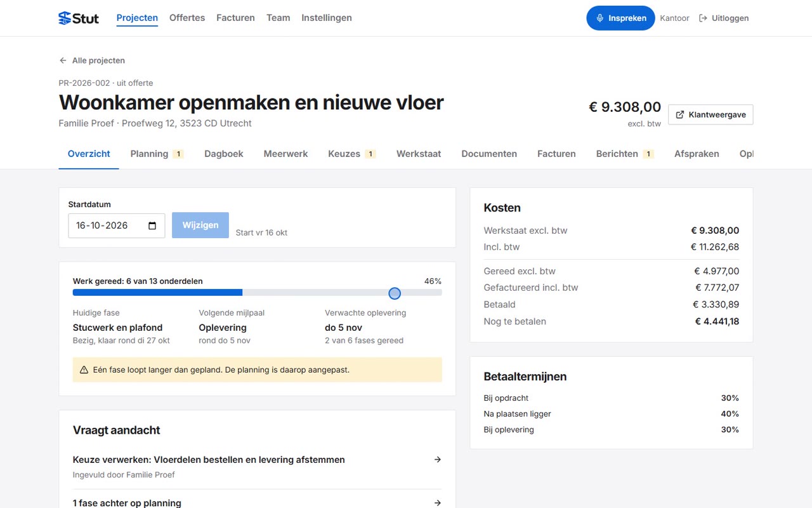
Task: Click the header total € 9.308,00
Action: 625,107
